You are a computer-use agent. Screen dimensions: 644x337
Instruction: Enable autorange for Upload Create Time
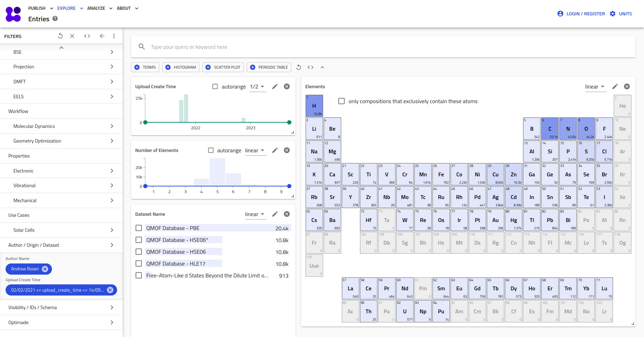point(215,86)
